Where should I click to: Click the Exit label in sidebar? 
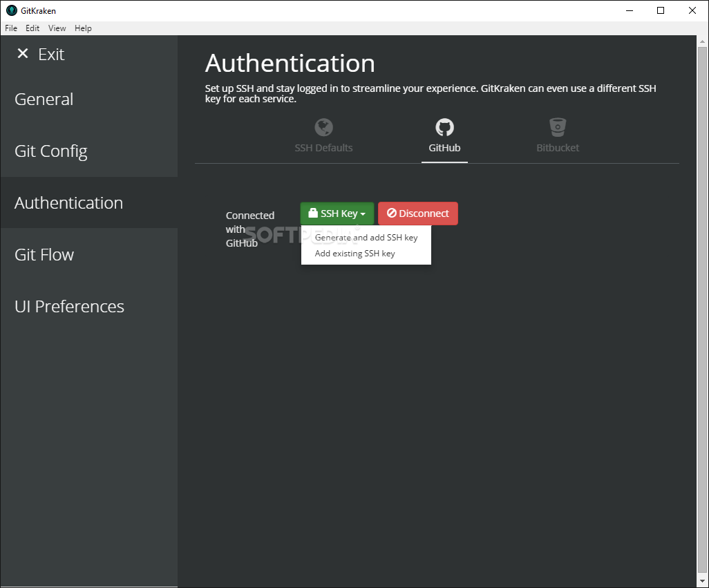[x=51, y=54]
